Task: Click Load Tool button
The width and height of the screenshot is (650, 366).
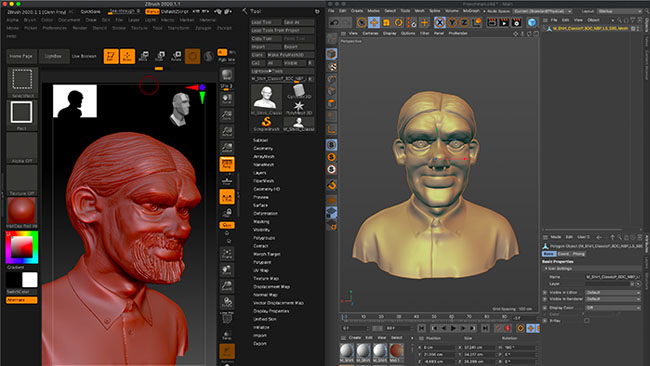Action: pyautogui.click(x=266, y=22)
